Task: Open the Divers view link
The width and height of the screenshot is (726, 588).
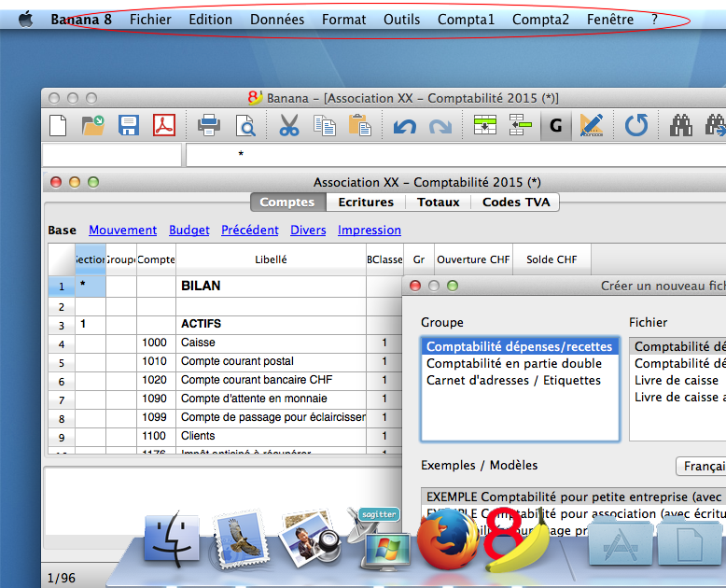Action: click(x=308, y=231)
